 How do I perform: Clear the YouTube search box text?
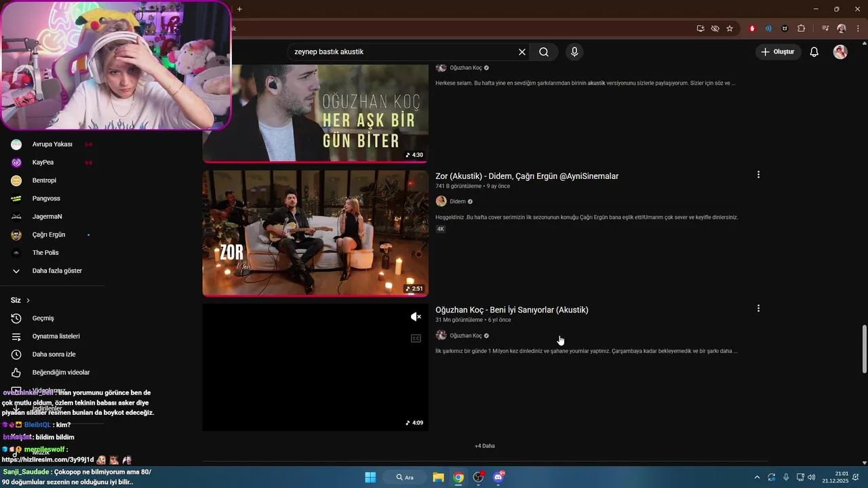[x=522, y=52]
